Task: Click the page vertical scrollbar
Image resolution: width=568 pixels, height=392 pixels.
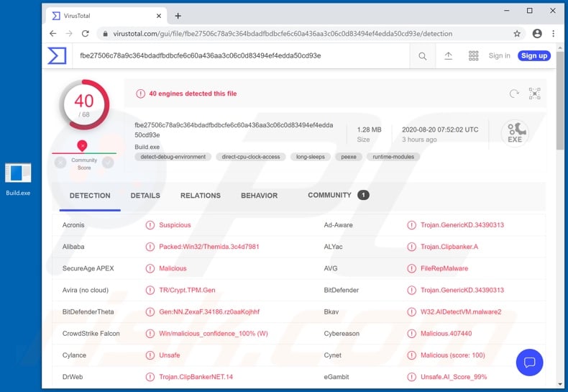Action: tap(560, 101)
